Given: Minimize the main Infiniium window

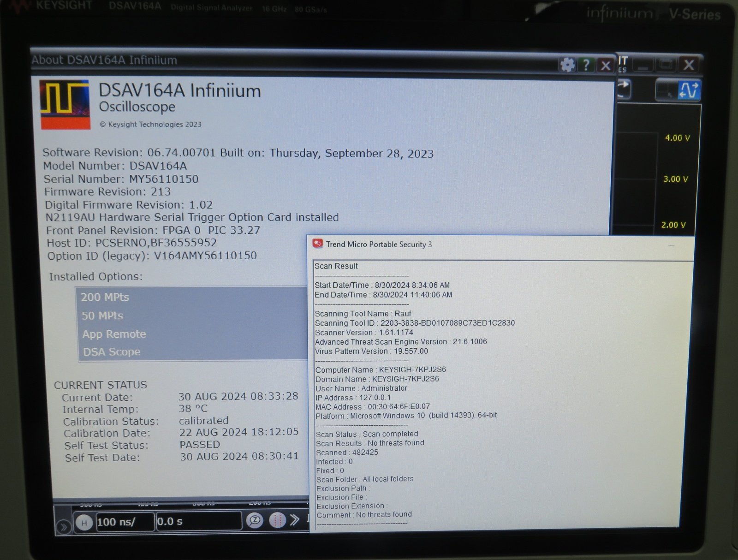Looking at the screenshot, I should (x=643, y=66).
